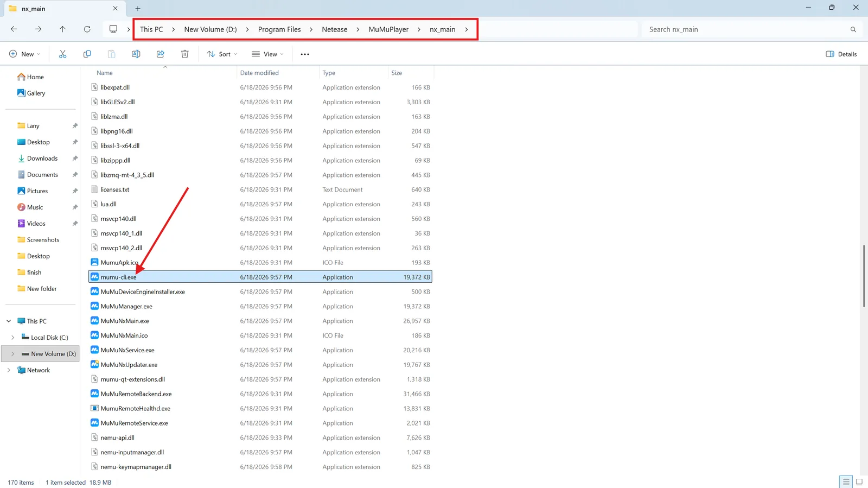Click the MumuRemoteHealthd.exe file icon
Viewport: 868px width, 488px height.
click(x=94, y=408)
